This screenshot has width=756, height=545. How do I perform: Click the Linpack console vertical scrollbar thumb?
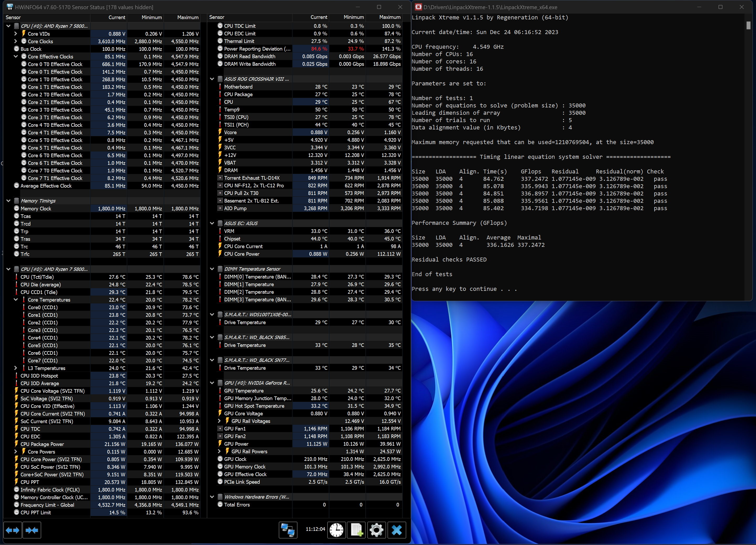click(748, 25)
